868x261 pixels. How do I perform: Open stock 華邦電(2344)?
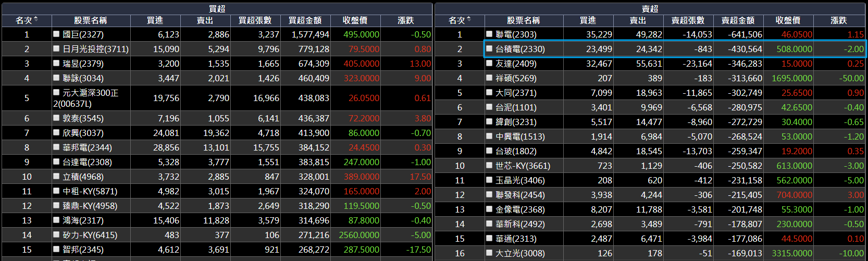(x=87, y=147)
